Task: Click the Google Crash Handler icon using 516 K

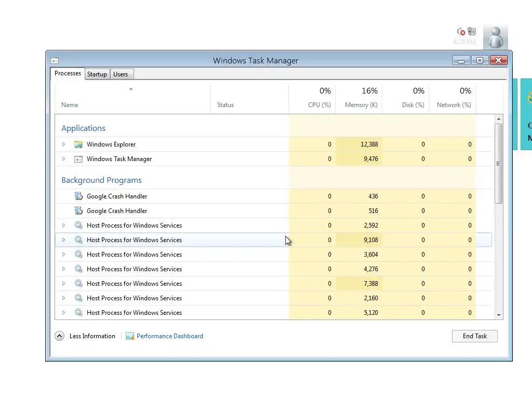Action: click(78, 211)
